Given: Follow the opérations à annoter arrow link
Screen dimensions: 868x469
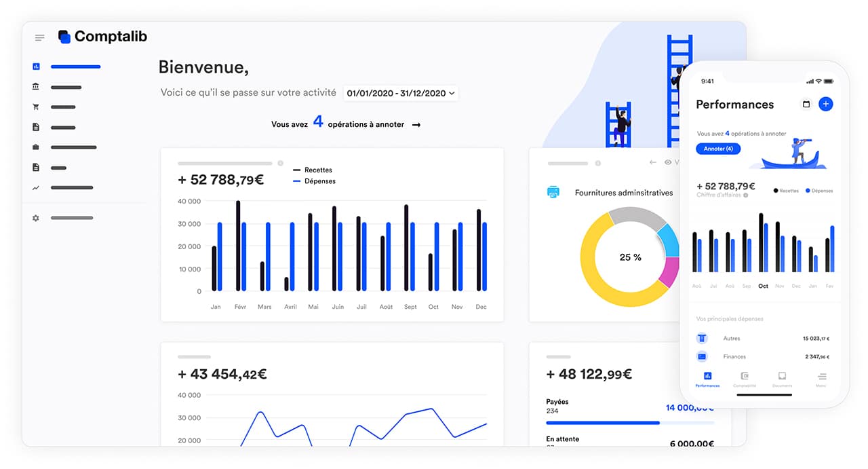Looking at the screenshot, I should (416, 125).
